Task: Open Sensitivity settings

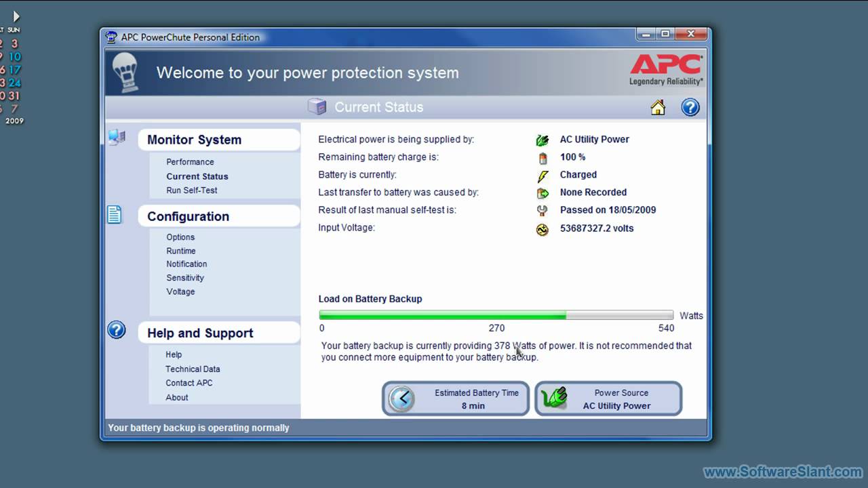Action: (x=185, y=278)
